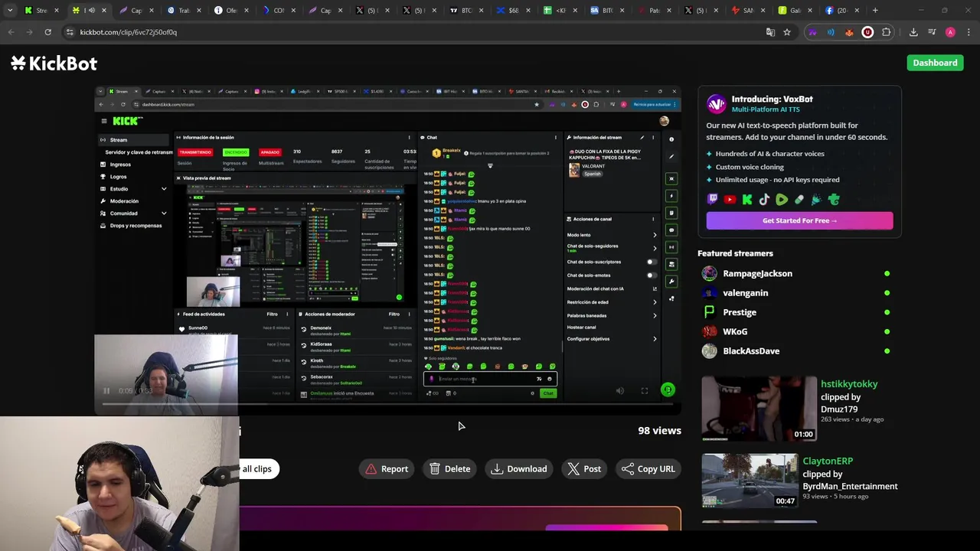980x551 pixels.
Task: Click the Twitch platform icon in VoxBot ad
Action: (x=712, y=200)
